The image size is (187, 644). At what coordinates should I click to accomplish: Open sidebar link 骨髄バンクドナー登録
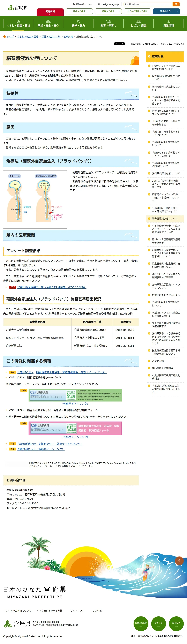(x=166, y=67)
